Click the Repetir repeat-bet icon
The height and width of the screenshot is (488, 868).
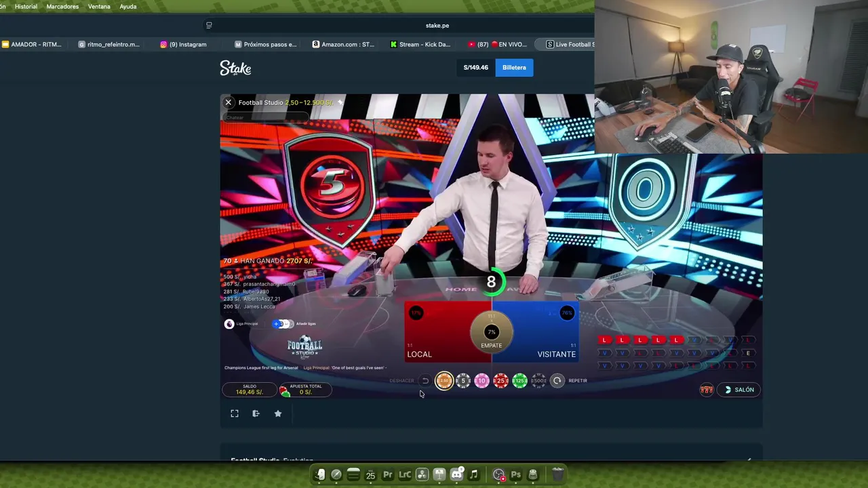[557, 381]
